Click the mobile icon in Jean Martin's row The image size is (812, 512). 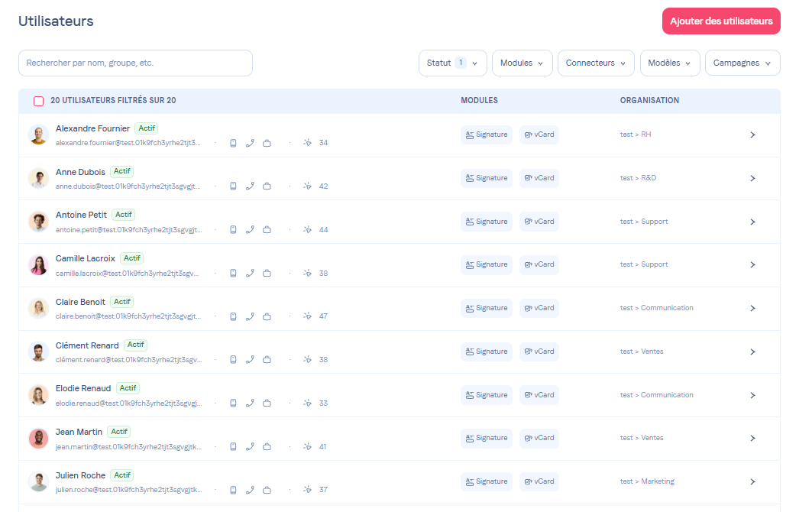[233, 447]
